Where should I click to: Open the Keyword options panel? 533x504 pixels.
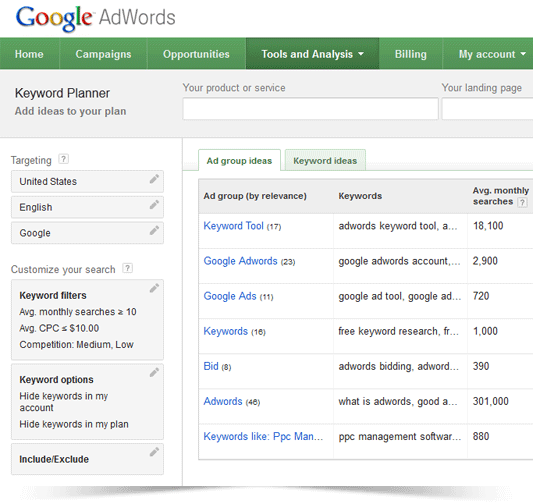87,402
